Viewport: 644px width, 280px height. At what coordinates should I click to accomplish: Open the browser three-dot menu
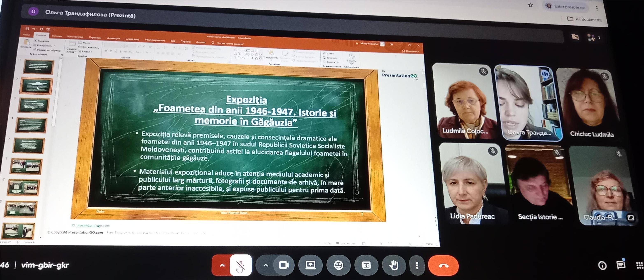[597, 8]
